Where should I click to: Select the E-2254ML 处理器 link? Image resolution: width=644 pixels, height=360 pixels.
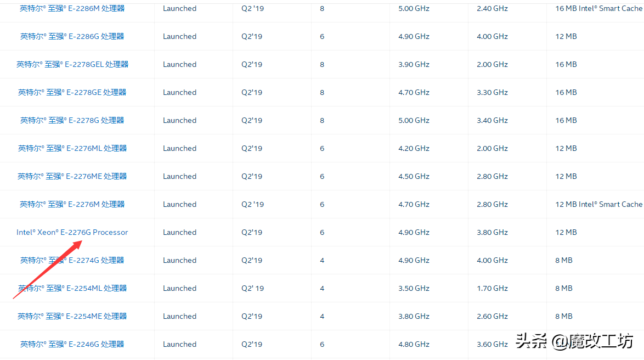click(72, 288)
